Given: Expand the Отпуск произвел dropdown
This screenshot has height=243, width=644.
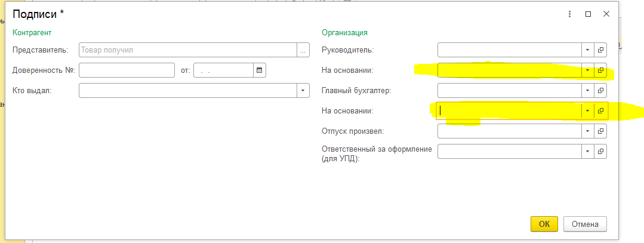Looking at the screenshot, I should point(588,131).
